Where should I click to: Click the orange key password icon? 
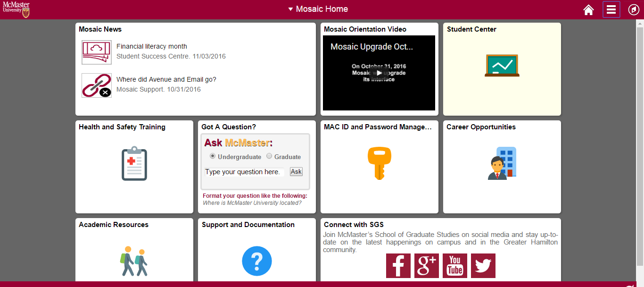tap(379, 163)
